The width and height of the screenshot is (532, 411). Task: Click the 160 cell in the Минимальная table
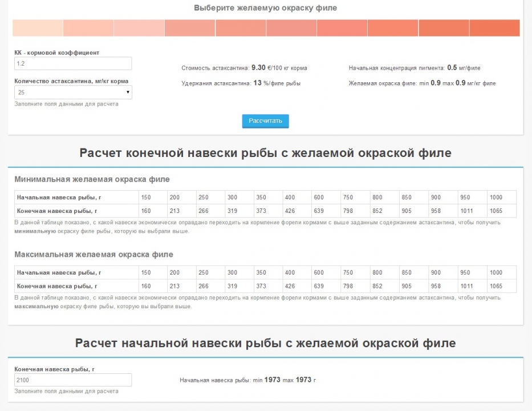coord(152,211)
